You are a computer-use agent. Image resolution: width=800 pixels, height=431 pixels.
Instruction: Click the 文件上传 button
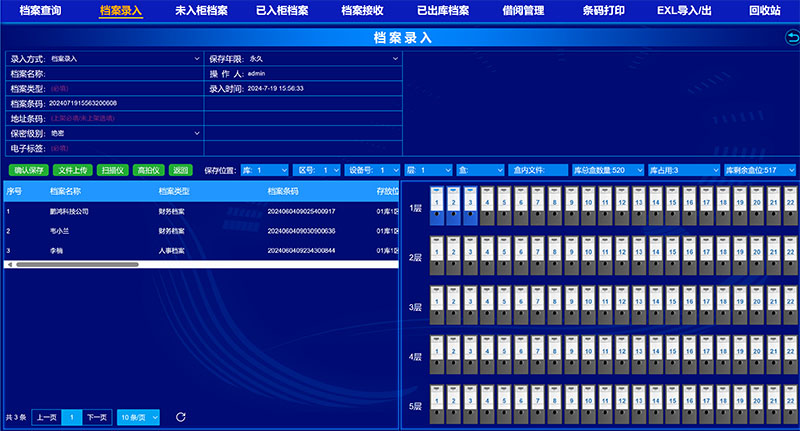[x=72, y=170]
